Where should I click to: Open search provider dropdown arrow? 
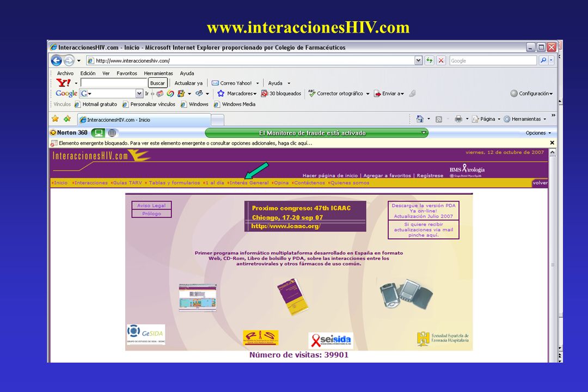(x=551, y=60)
